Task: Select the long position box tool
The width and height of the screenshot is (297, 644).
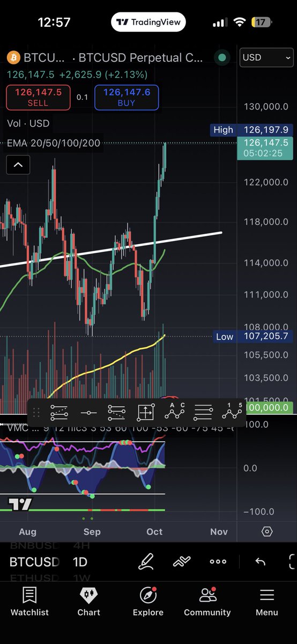Action: point(145,413)
